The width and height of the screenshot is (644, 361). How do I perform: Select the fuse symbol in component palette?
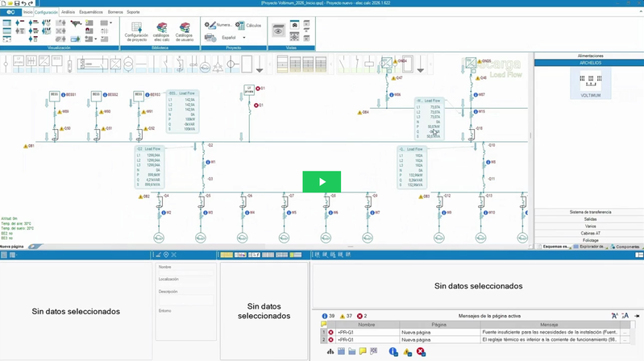pos(70,65)
